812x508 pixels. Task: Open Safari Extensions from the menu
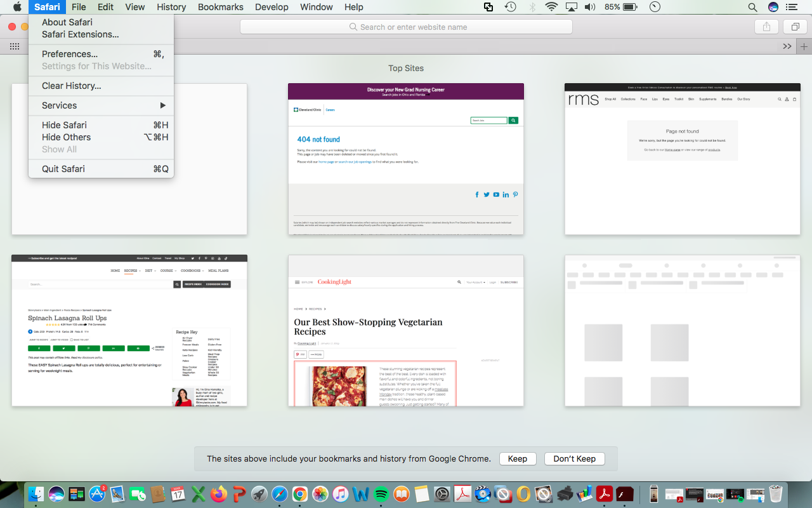101,34
